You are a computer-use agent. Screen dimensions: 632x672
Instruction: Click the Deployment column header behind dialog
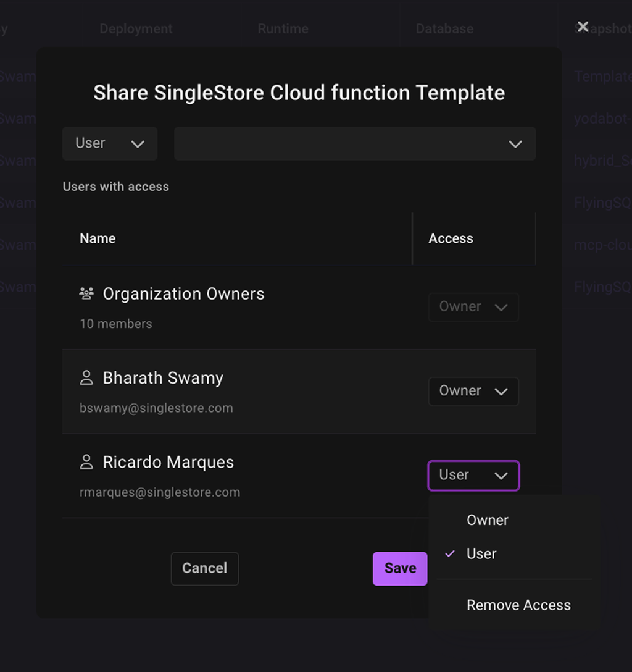[136, 28]
